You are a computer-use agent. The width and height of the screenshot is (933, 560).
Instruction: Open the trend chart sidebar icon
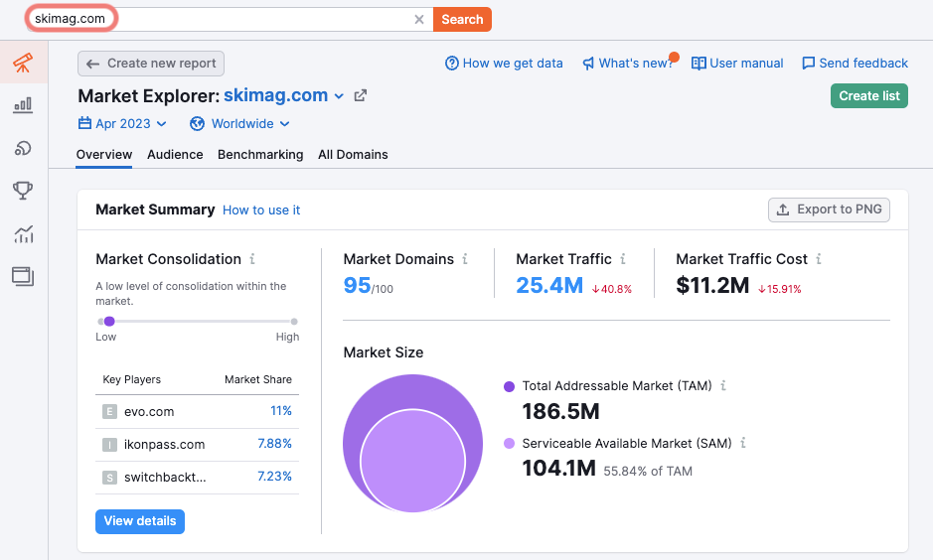click(23, 234)
